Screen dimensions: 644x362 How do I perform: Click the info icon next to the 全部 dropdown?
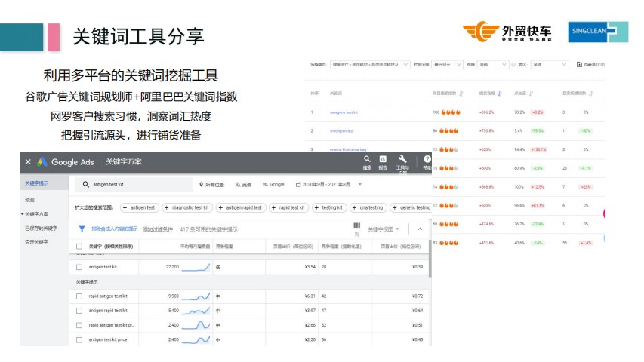513,65
